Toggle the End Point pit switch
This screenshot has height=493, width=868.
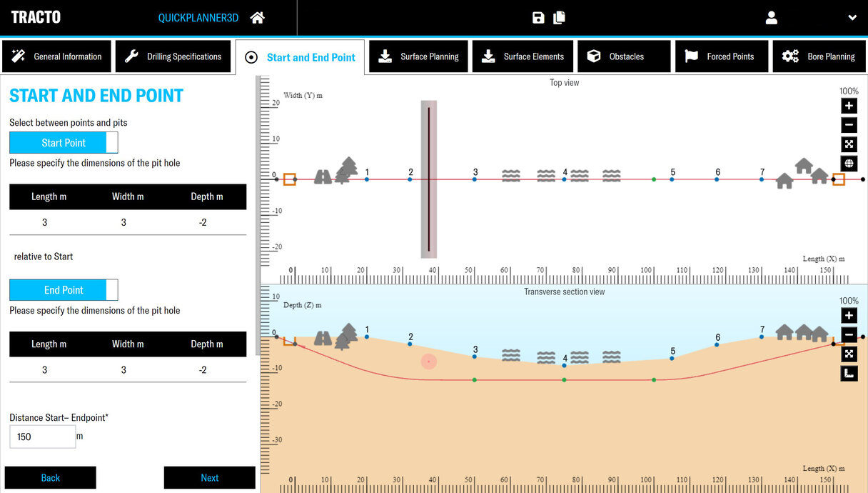64,290
